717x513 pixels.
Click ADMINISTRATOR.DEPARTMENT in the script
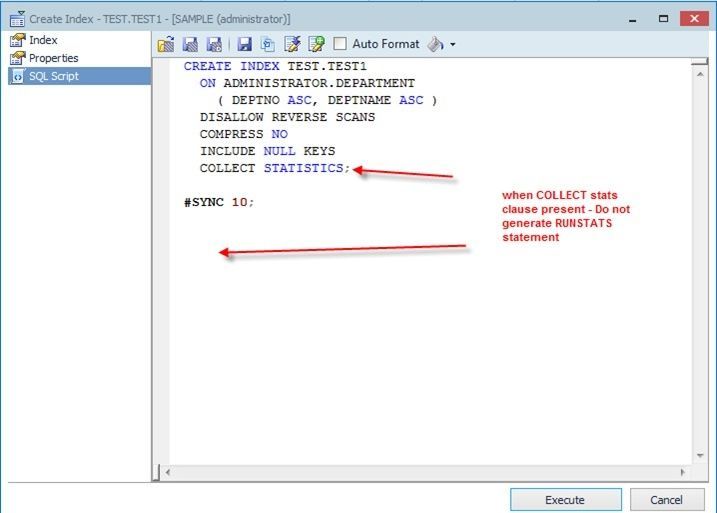point(319,83)
